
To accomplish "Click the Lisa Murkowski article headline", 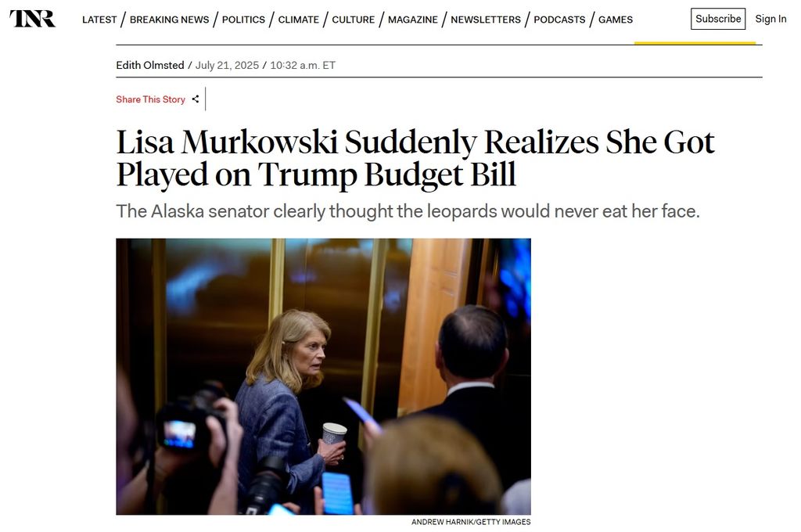I will tap(415, 158).
